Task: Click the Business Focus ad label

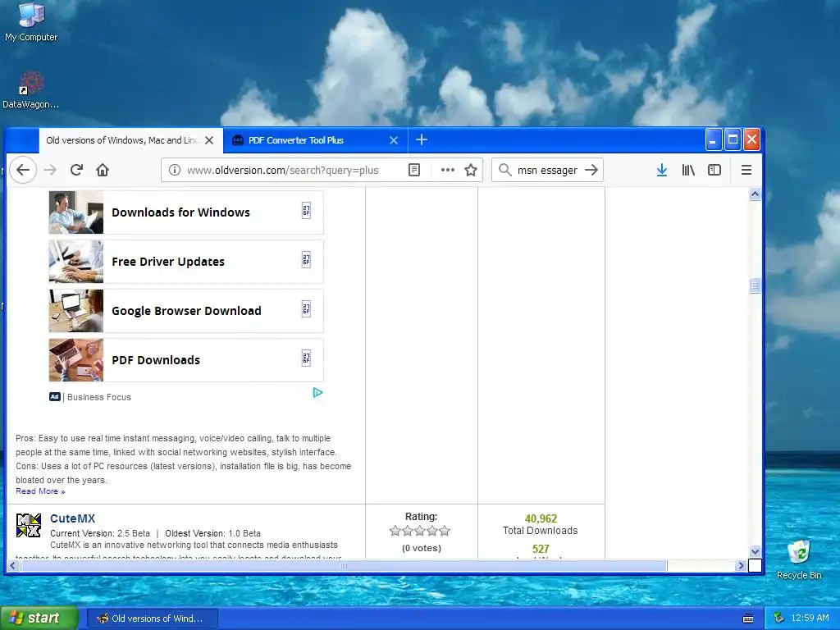Action: (99, 397)
